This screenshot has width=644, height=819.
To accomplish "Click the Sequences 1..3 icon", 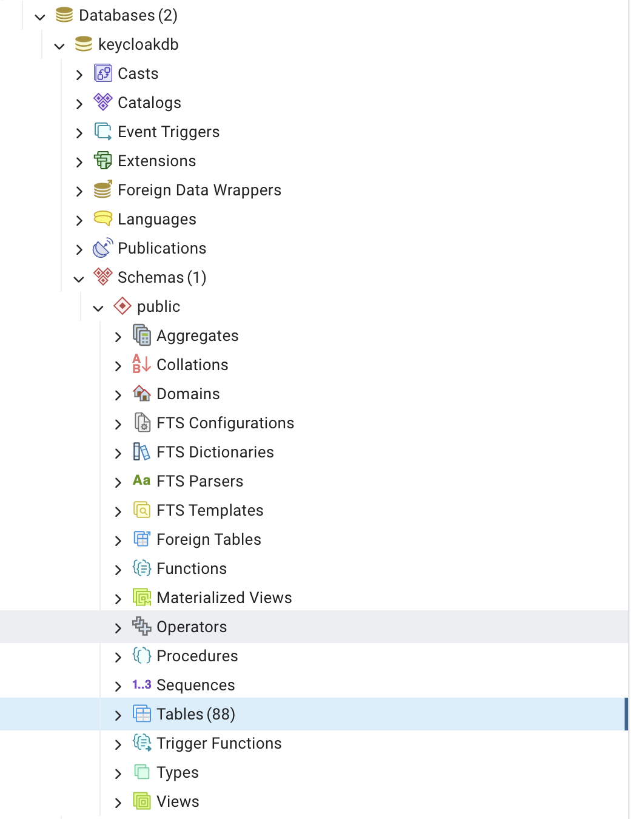I will 141,685.
